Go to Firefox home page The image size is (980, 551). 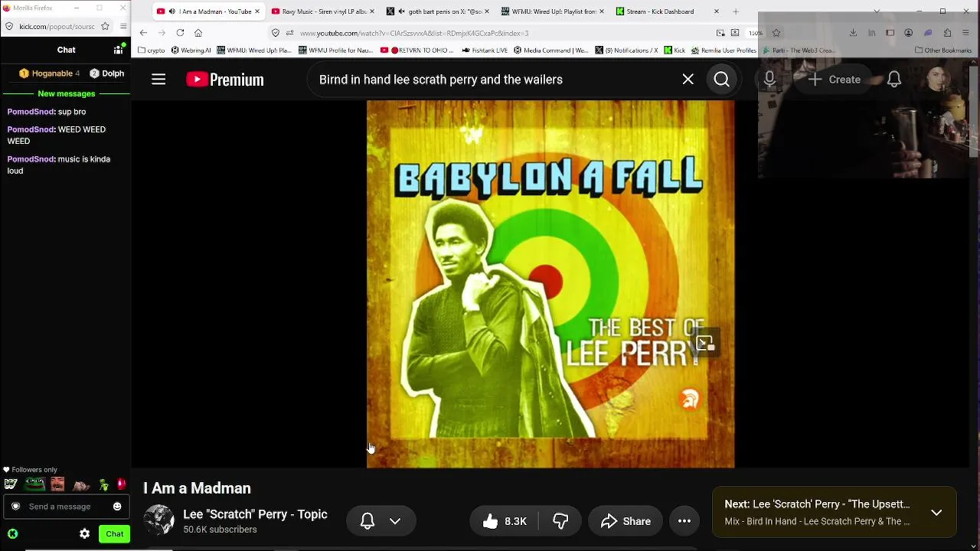[198, 33]
